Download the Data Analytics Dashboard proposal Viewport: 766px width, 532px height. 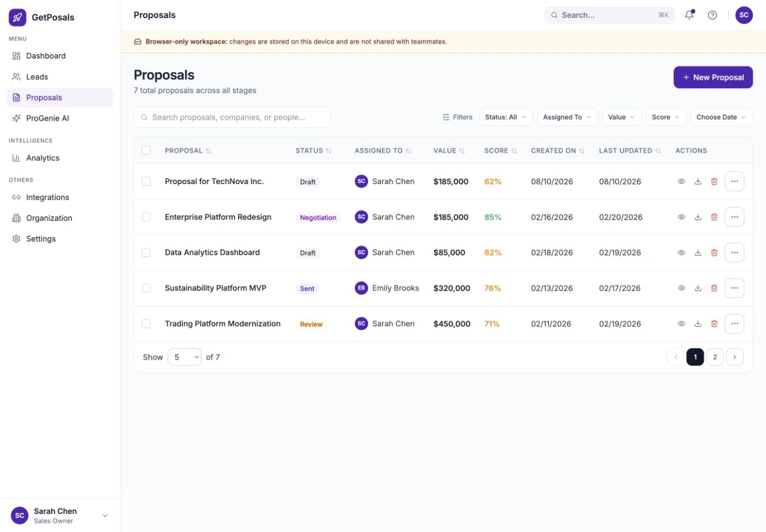698,253
